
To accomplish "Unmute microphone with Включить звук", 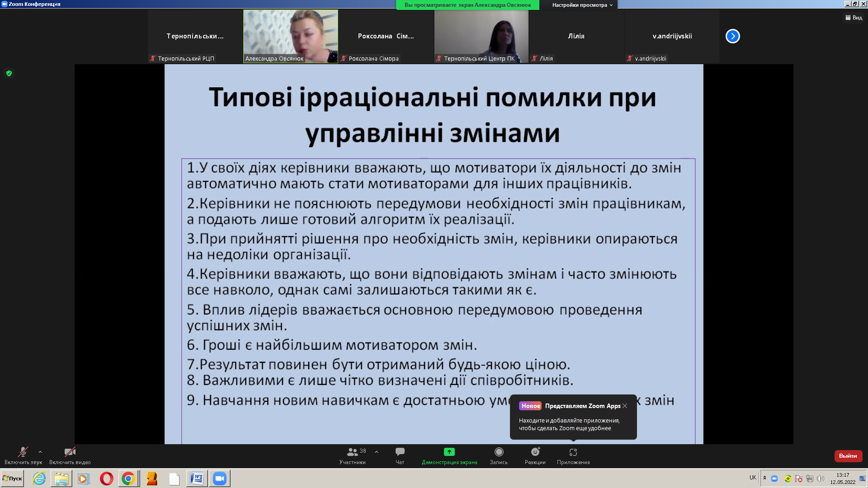I will pos(23,455).
